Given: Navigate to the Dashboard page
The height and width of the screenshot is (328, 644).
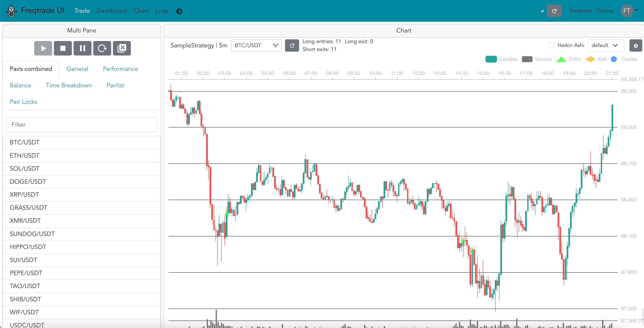Looking at the screenshot, I should point(112,11).
